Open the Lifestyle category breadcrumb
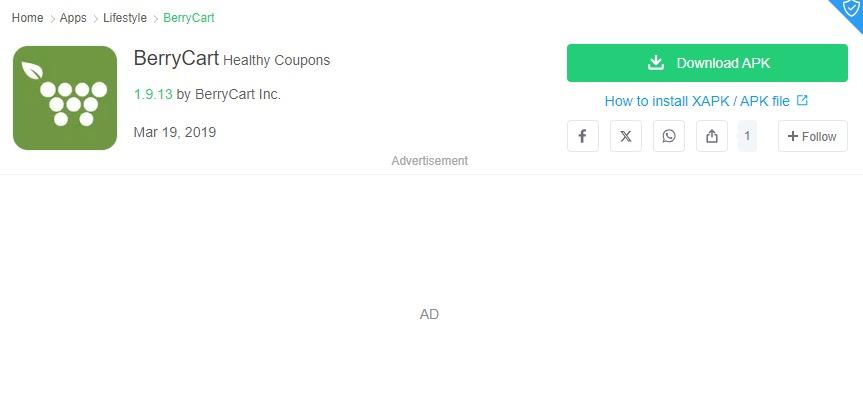Screen dimensions: 863x413 tap(125, 18)
